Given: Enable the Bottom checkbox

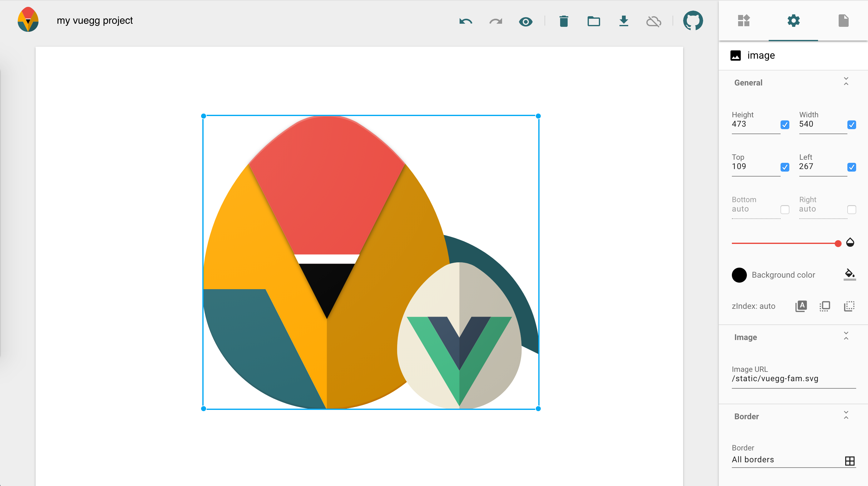Looking at the screenshot, I should click(785, 210).
